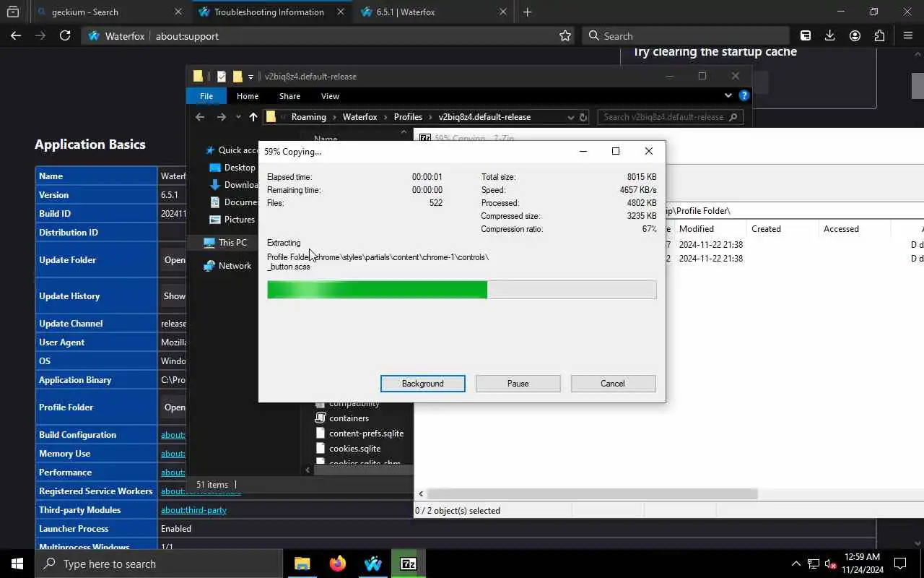
Task: Click the Waterfox breadcrumb in Explorer
Action: (x=359, y=117)
